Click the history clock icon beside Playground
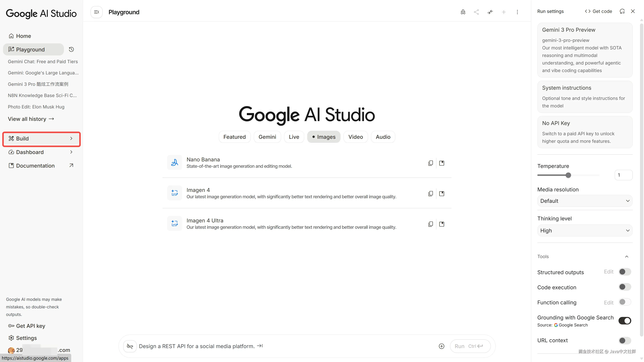This screenshot has height=362, width=644. click(71, 49)
